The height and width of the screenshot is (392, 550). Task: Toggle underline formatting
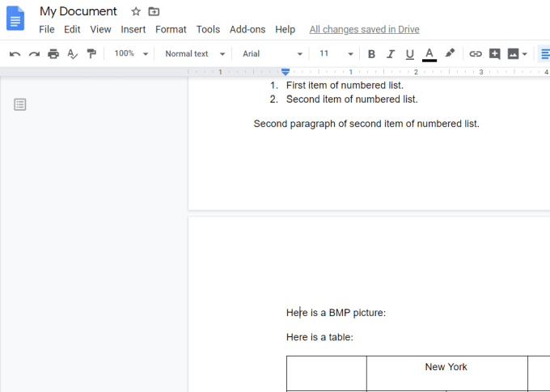click(x=410, y=54)
